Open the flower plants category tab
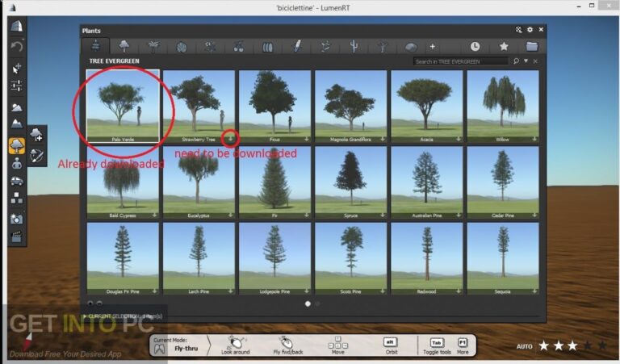 point(210,47)
